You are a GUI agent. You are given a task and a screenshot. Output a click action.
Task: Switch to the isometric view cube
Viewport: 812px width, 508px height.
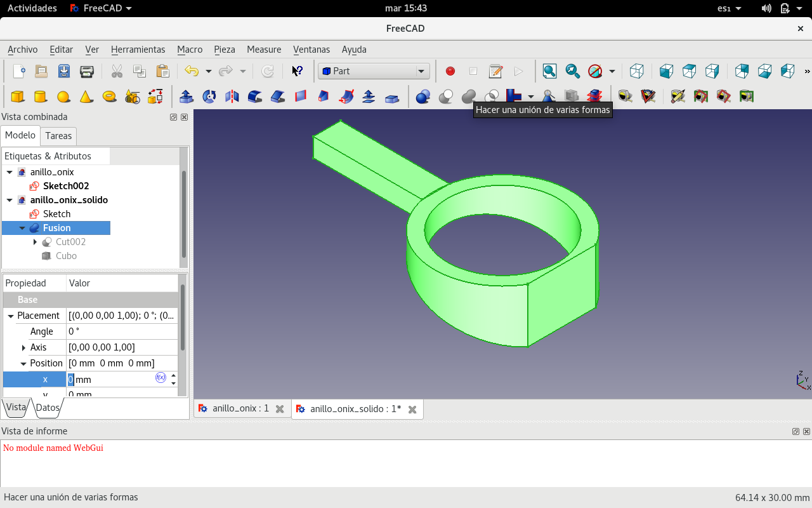pyautogui.click(x=637, y=71)
